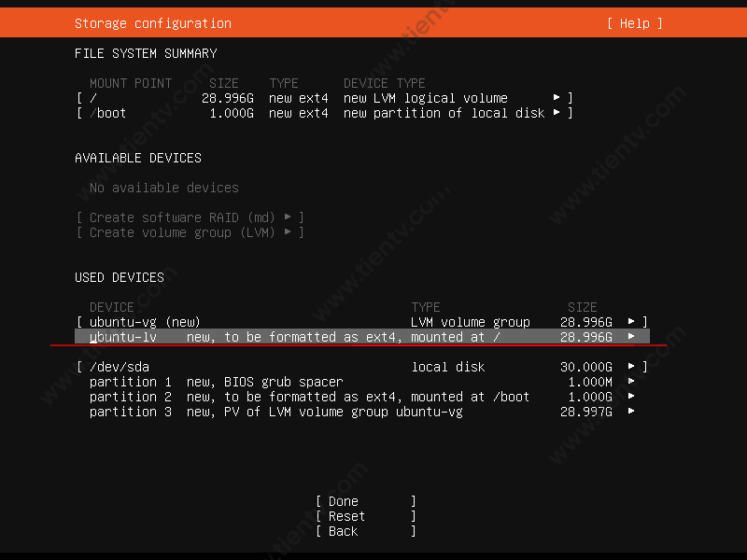Select the Storage configuration title bar

(153, 22)
